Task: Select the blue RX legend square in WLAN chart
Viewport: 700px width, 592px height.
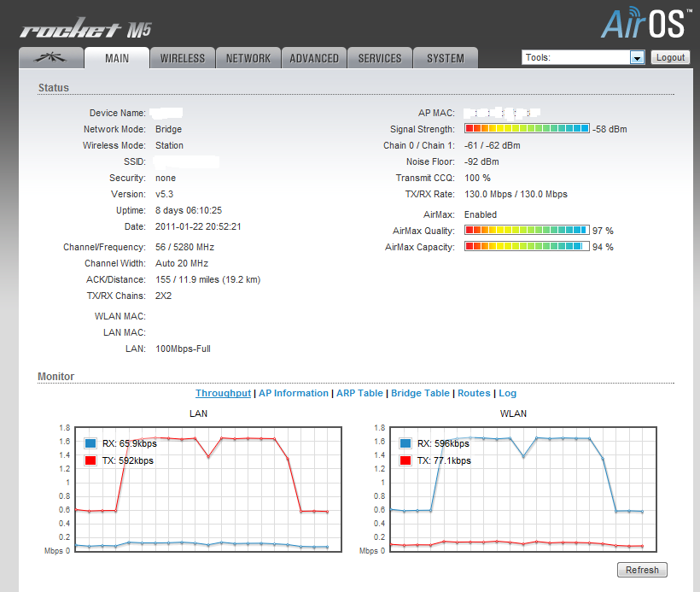Action: pos(405,443)
